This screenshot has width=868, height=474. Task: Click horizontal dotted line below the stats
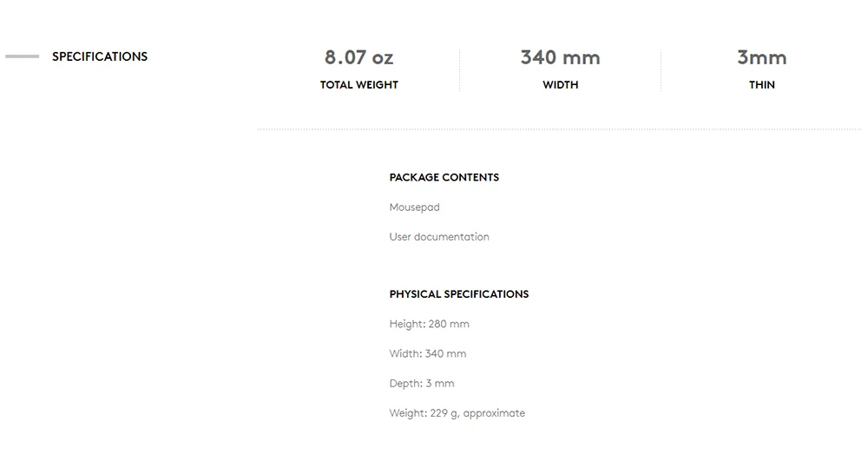pos(560,129)
